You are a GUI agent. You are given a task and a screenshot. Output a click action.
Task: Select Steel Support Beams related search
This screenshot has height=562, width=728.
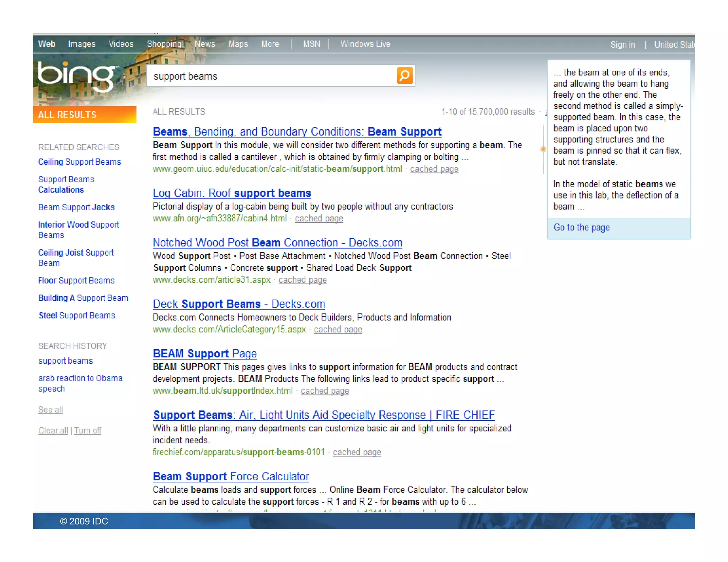click(x=77, y=315)
